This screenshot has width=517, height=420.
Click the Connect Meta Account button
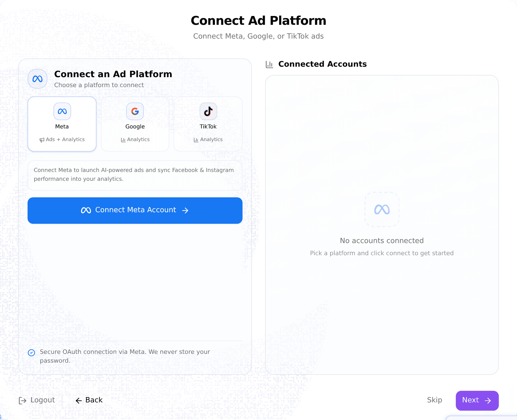(135, 211)
